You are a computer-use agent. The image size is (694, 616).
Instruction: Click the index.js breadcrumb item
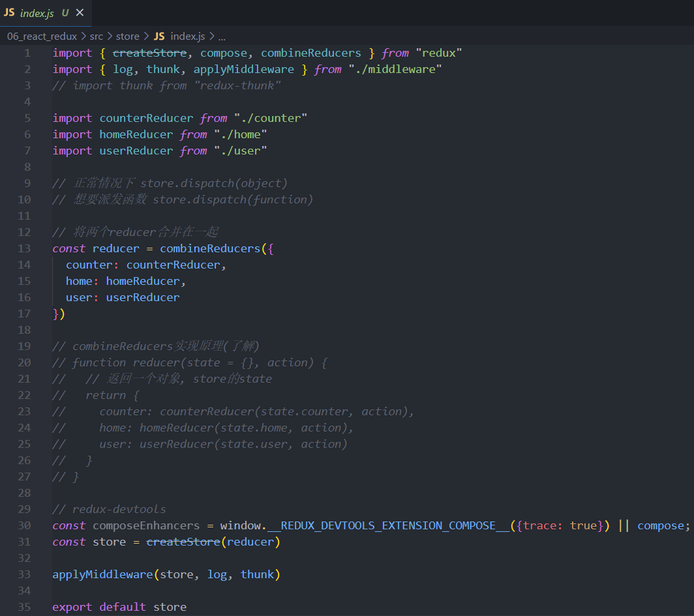pyautogui.click(x=188, y=37)
